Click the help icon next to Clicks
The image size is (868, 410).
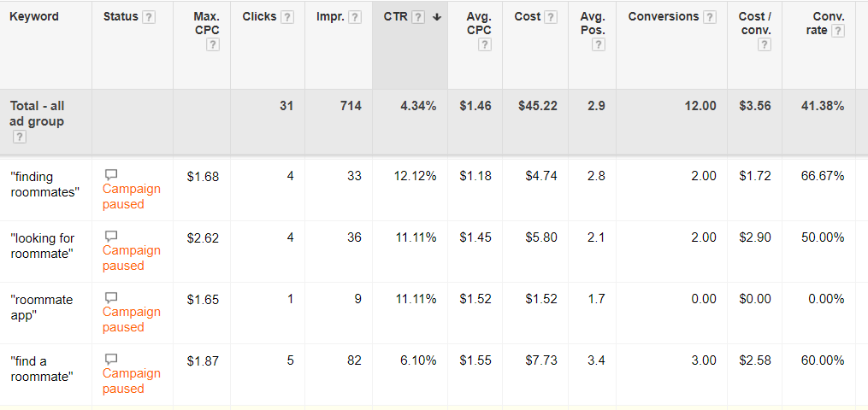pyautogui.click(x=288, y=17)
